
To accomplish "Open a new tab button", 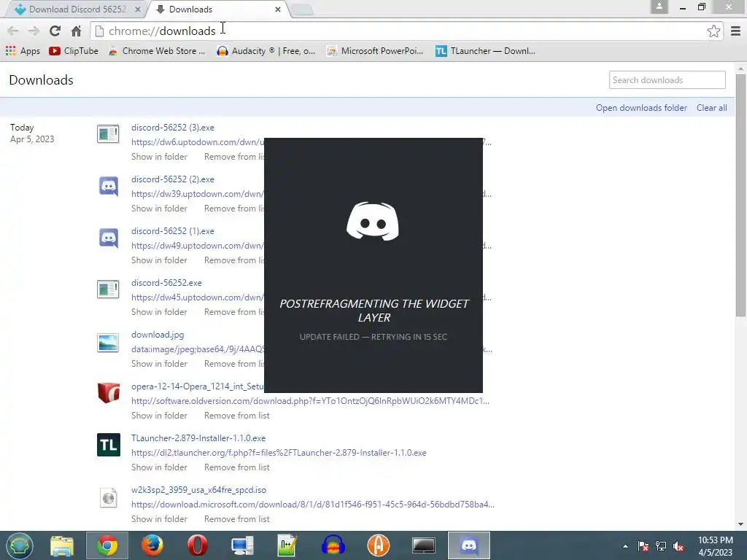I will point(302,9).
